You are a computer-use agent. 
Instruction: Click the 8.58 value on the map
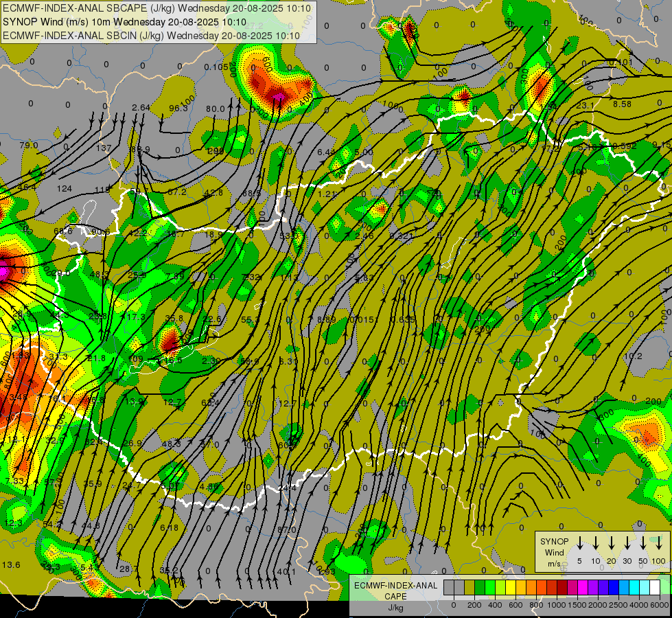click(623, 104)
